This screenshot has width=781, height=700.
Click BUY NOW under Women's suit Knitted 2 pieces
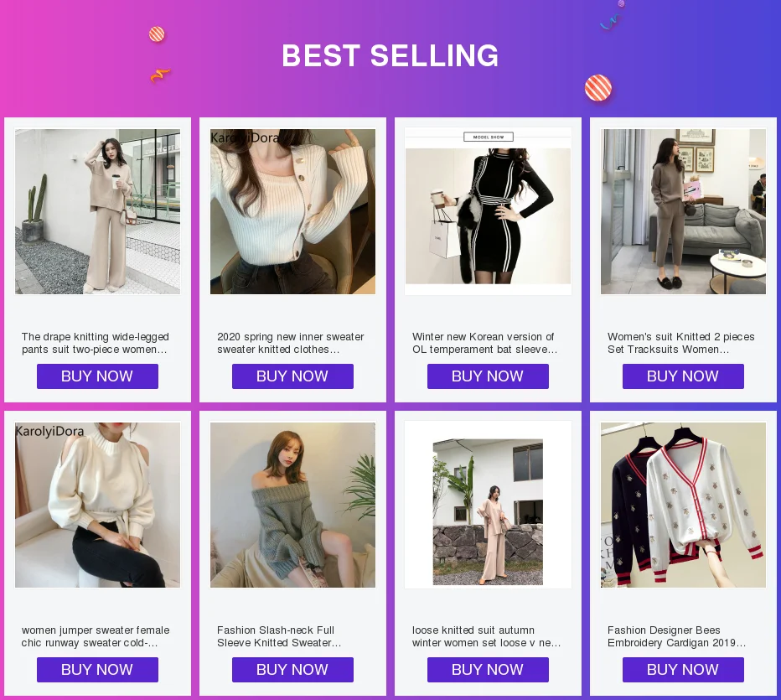tap(683, 376)
